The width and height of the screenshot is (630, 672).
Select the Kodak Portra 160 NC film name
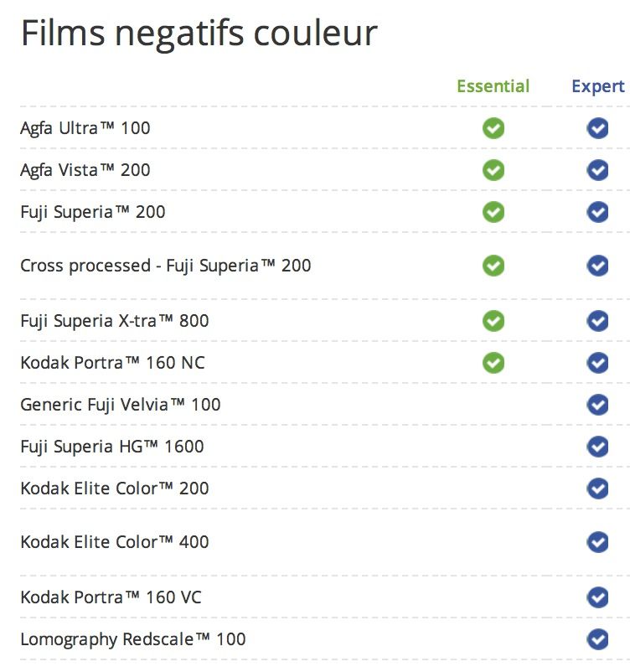pyautogui.click(x=112, y=363)
